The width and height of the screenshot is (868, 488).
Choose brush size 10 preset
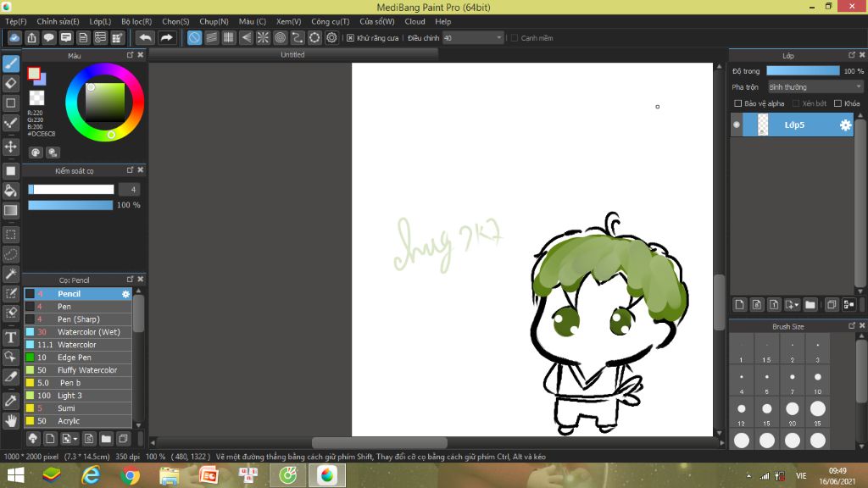[818, 380]
